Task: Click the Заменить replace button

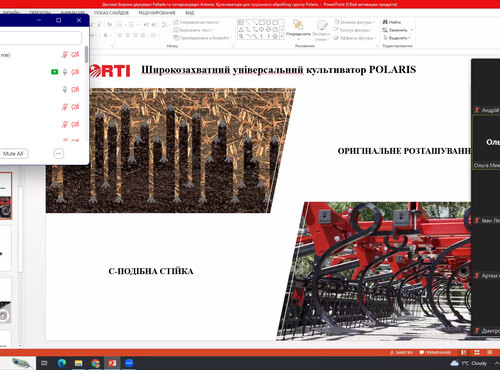Action: [395, 30]
